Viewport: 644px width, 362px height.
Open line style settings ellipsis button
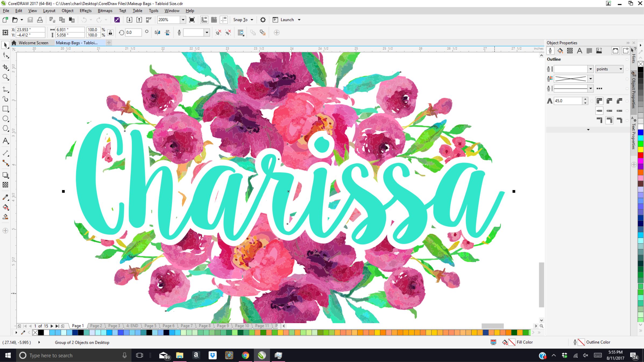point(599,88)
